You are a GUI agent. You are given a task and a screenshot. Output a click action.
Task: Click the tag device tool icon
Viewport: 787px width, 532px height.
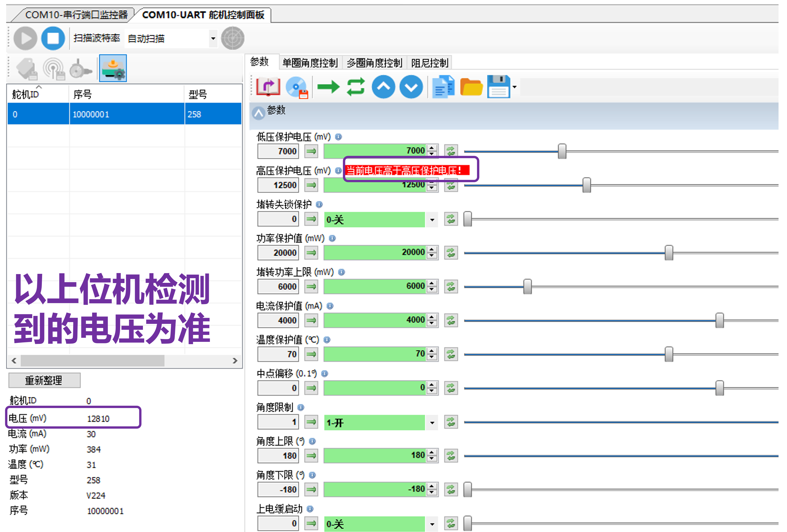point(27,69)
